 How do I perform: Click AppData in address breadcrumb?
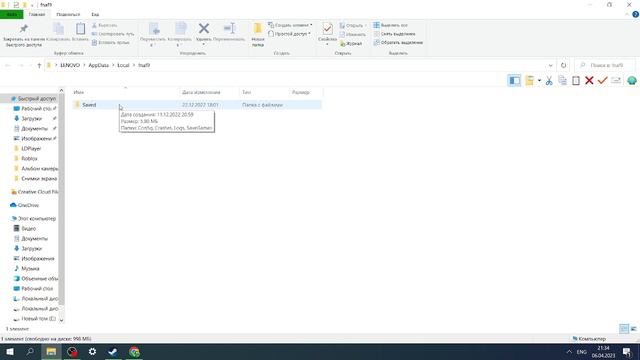click(x=98, y=65)
